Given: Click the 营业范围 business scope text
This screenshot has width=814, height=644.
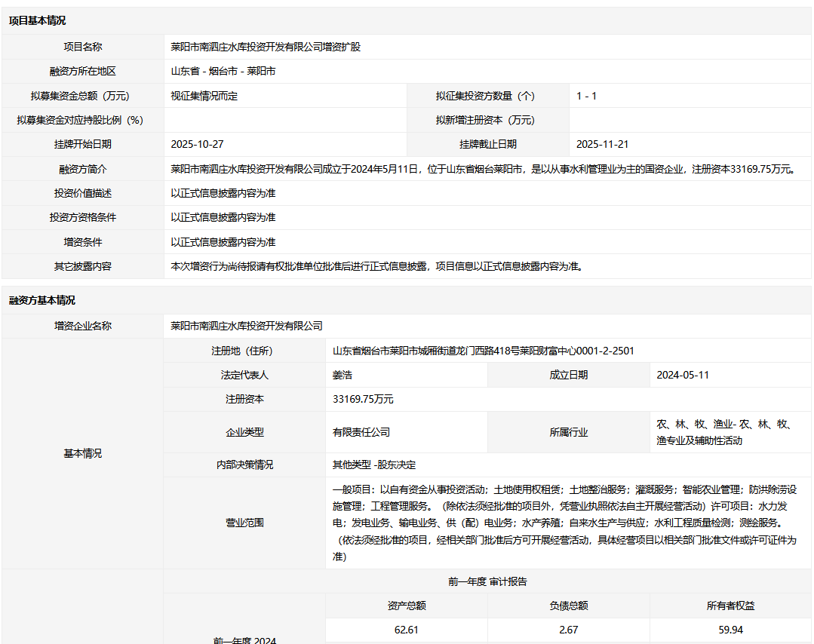Looking at the screenshot, I should click(566, 523).
